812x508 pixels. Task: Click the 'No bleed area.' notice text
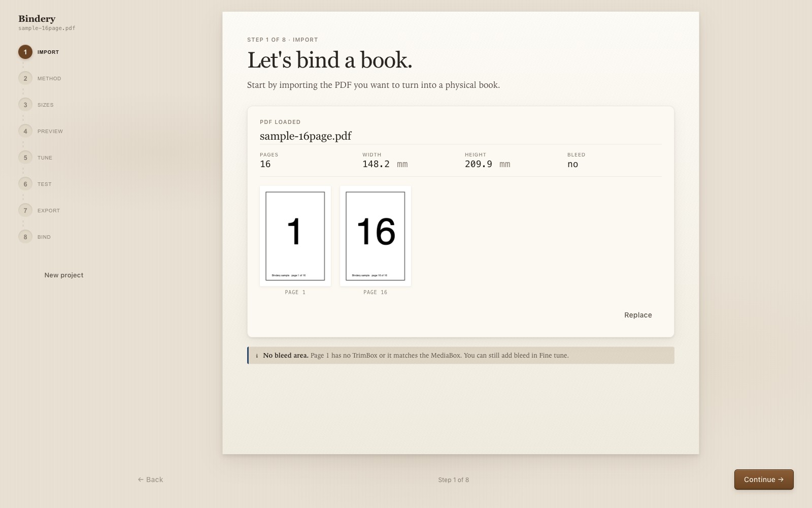(x=286, y=356)
